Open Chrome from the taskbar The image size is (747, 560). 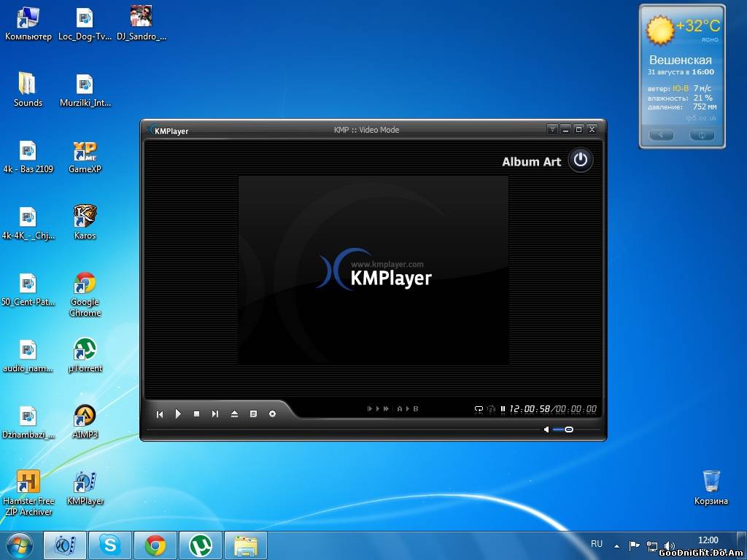(155, 545)
